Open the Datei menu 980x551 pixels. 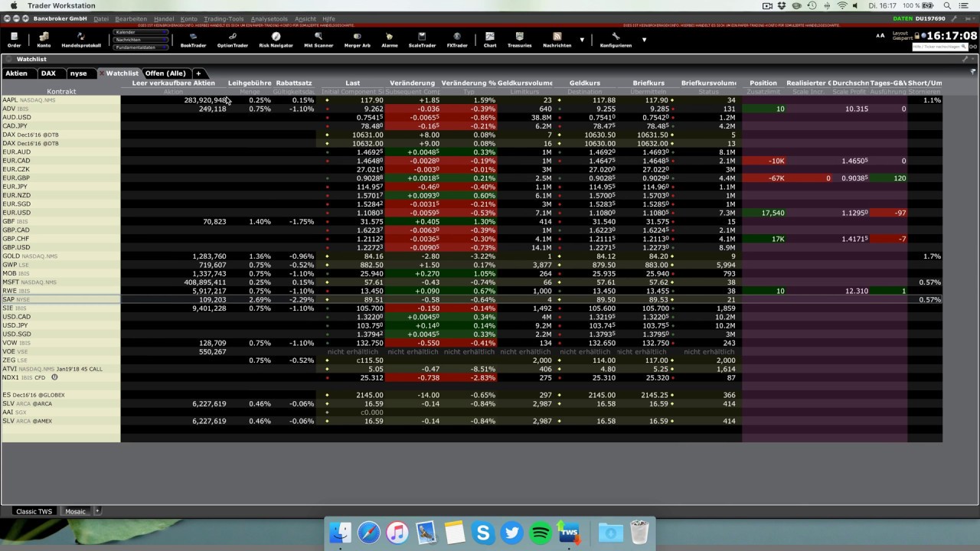coord(101,18)
